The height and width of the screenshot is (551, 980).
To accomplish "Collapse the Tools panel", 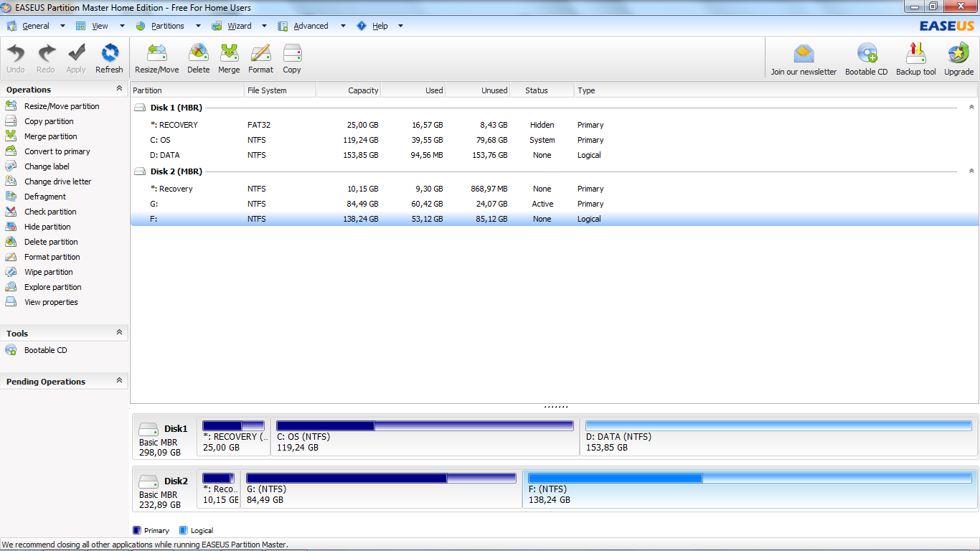I will 119,333.
